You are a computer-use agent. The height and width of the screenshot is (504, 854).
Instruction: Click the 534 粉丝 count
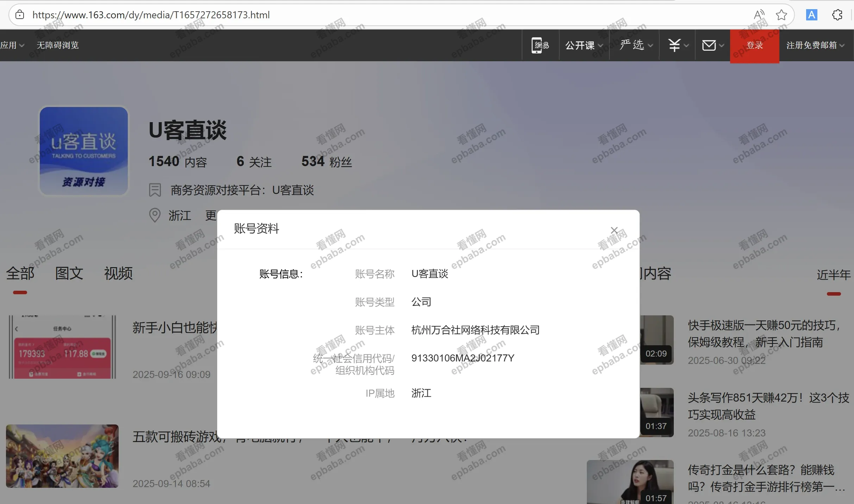(327, 162)
